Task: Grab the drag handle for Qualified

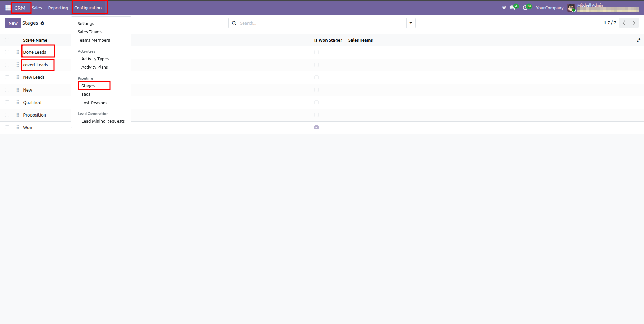Action: 18,102
